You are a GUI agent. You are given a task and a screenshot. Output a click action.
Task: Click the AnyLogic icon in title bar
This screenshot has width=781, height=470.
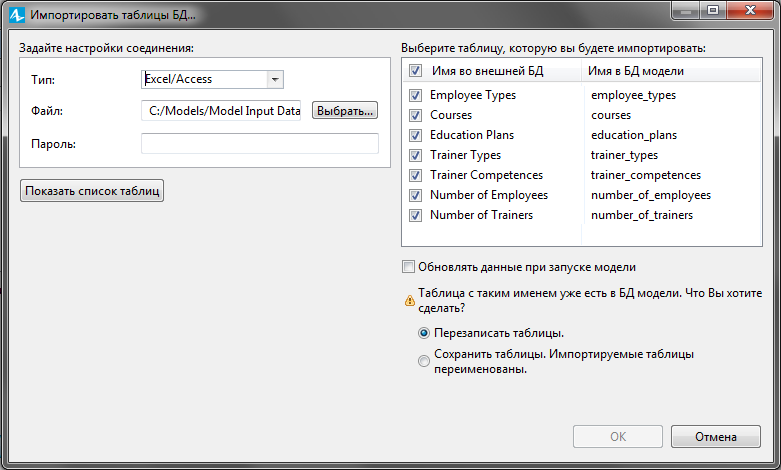17,14
